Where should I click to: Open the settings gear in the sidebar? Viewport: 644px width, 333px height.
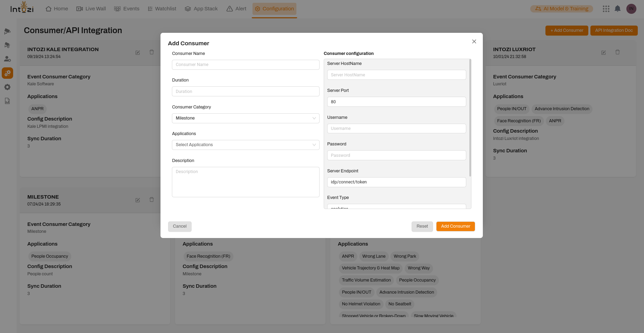[x=7, y=87]
